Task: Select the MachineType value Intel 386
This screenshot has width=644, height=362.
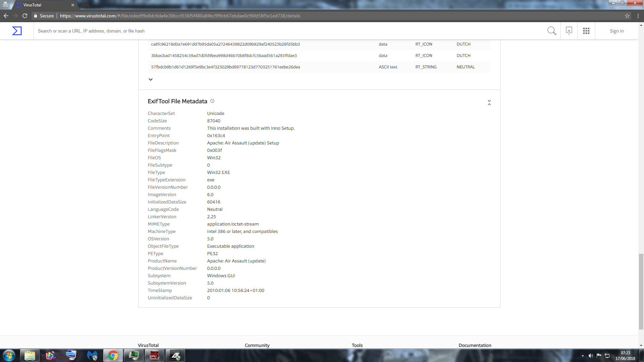Action: click(x=242, y=232)
